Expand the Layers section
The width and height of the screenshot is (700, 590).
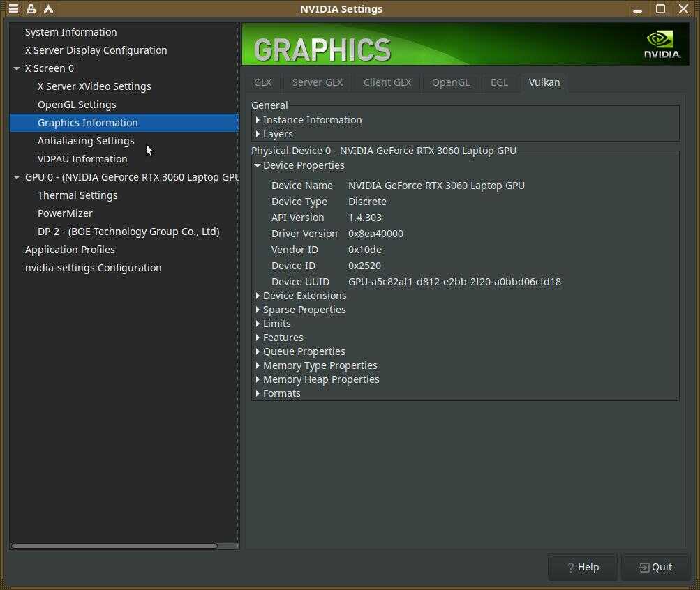pos(258,134)
